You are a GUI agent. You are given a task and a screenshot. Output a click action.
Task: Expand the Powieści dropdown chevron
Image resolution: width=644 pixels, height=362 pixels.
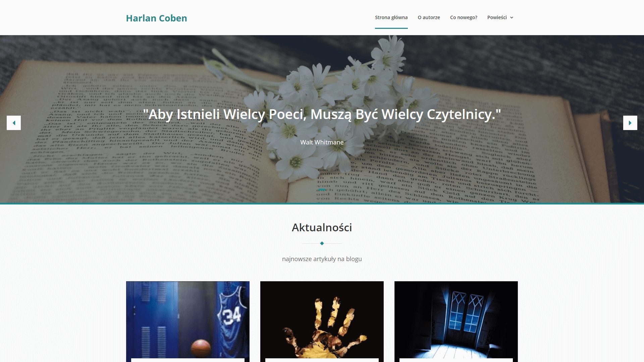point(512,18)
